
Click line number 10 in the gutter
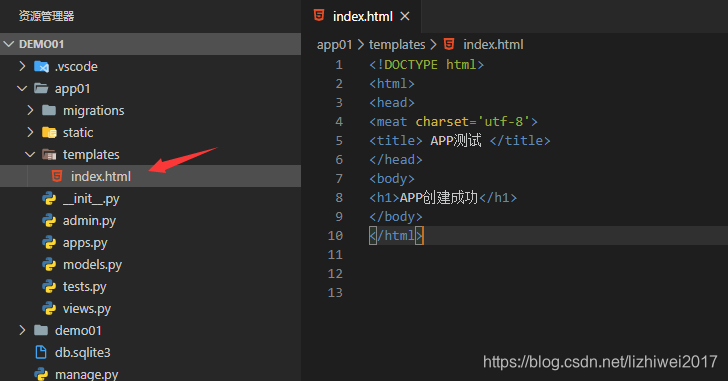click(335, 236)
